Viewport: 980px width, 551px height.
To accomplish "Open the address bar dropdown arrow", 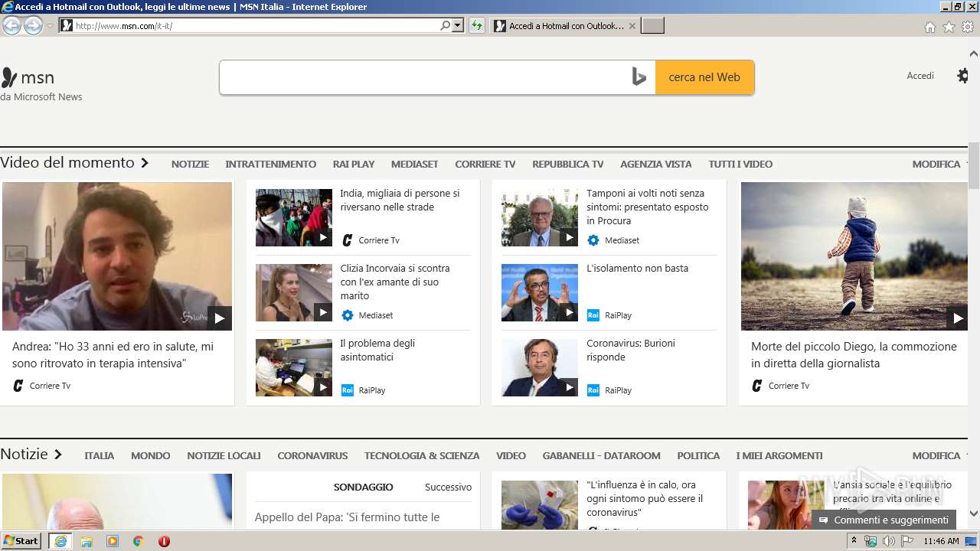I will pyautogui.click(x=458, y=26).
